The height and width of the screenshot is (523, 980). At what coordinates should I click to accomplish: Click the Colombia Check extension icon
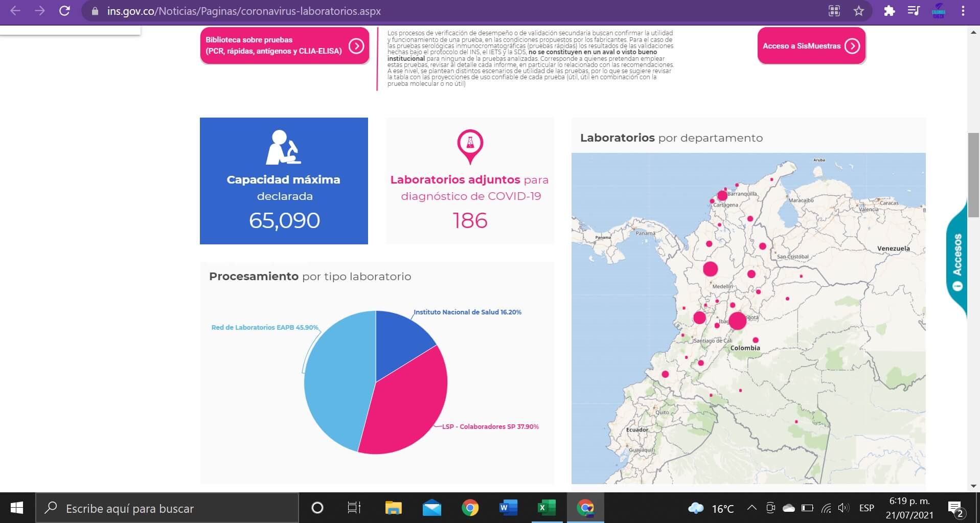click(x=939, y=11)
